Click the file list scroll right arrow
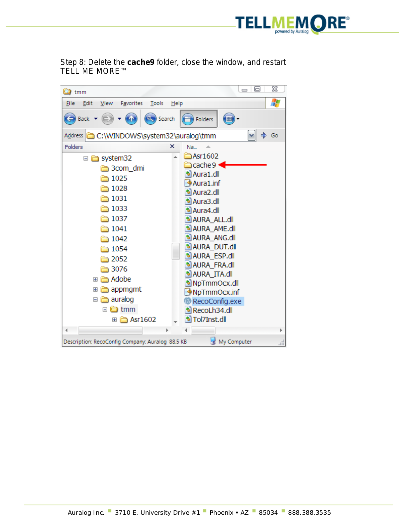Viewport: 411px width, 532px height. (x=281, y=331)
